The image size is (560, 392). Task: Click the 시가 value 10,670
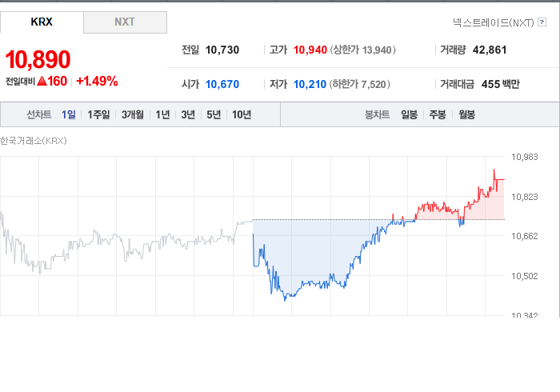coord(222,84)
